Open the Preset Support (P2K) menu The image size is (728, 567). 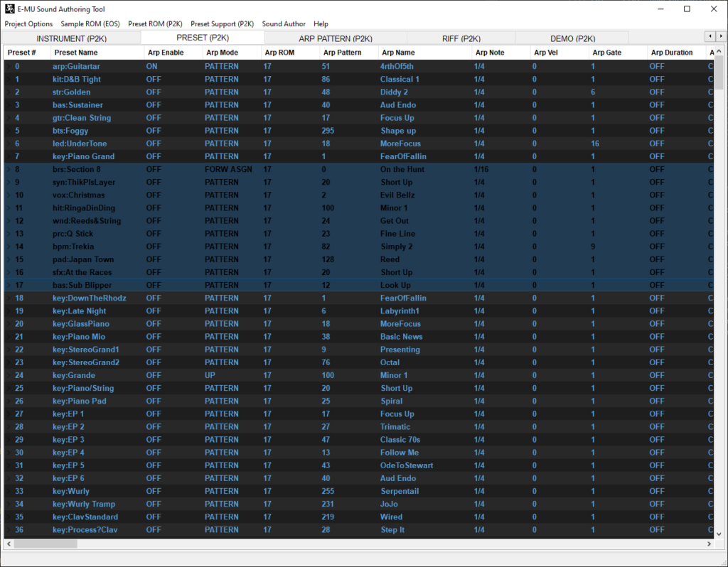222,23
